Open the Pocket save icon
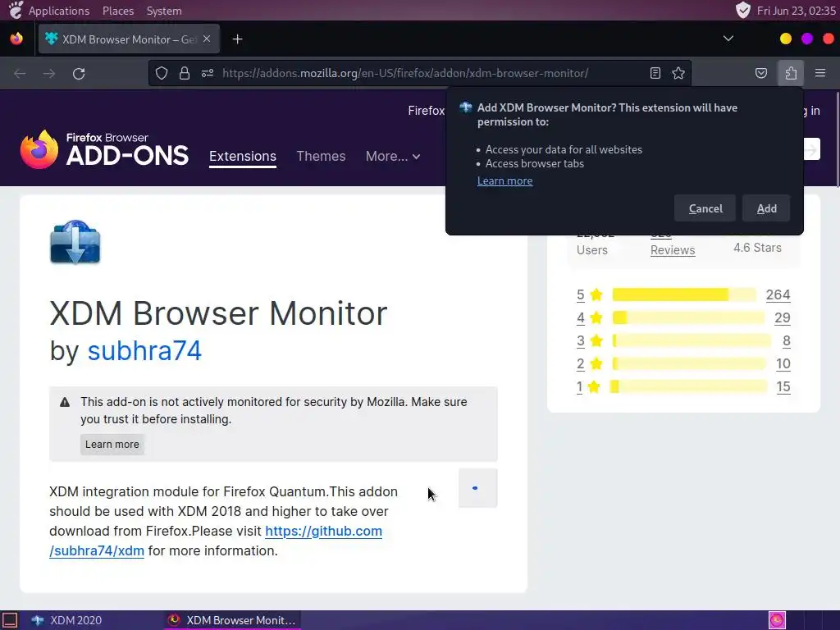The width and height of the screenshot is (840, 630). click(x=760, y=73)
